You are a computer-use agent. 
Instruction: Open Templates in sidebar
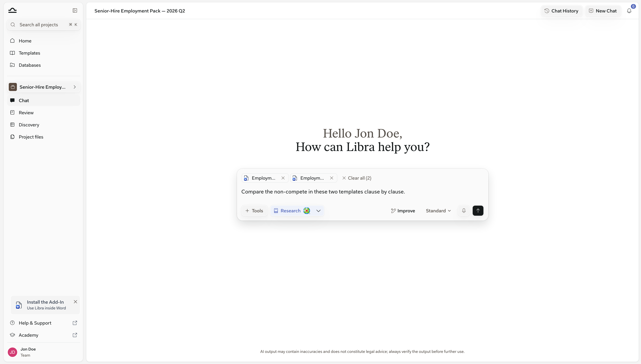[44, 53]
